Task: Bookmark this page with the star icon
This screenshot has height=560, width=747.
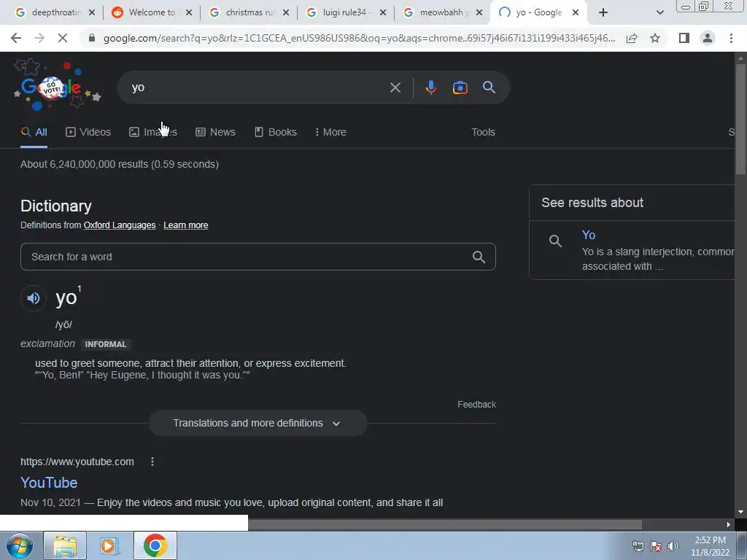Action: [655, 38]
